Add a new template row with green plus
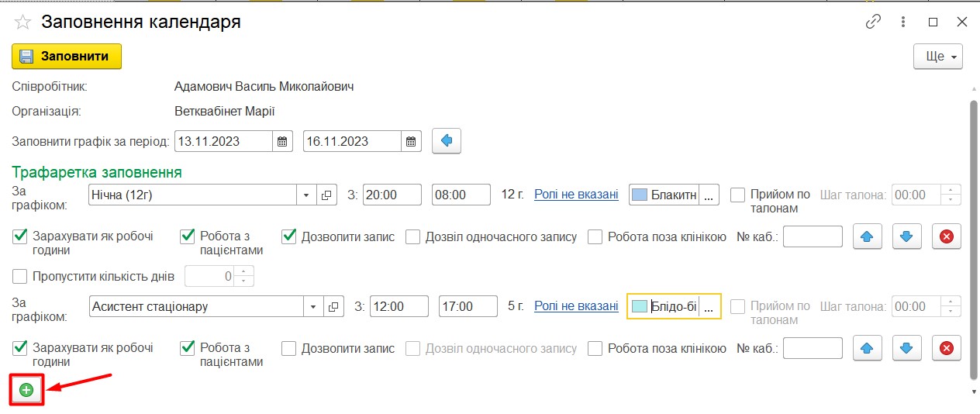 (x=26, y=390)
